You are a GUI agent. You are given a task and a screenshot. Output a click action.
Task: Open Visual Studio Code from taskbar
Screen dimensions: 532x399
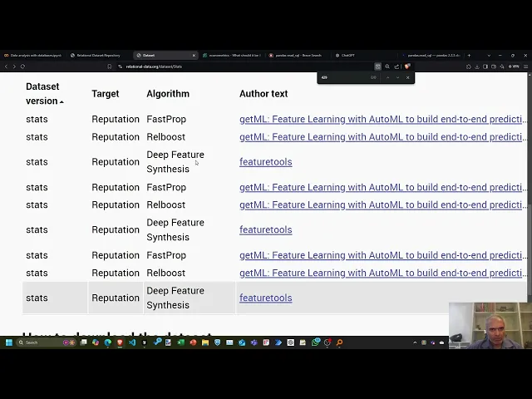click(x=132, y=342)
